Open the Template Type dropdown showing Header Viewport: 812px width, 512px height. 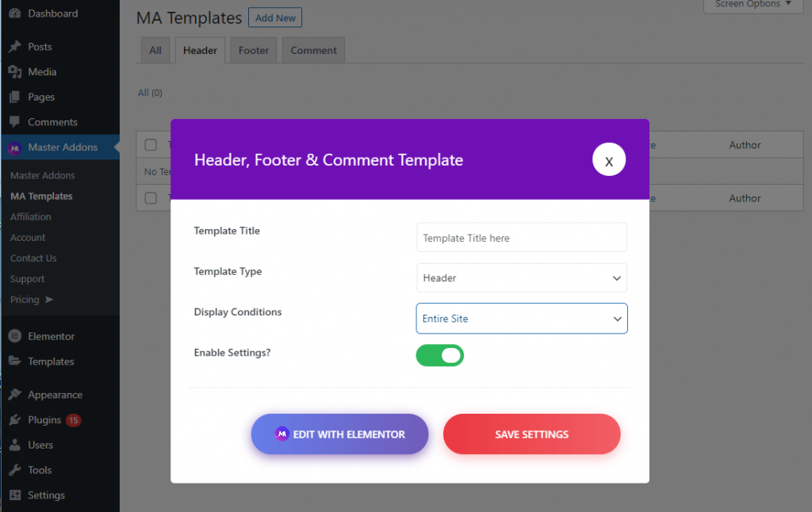(x=521, y=277)
